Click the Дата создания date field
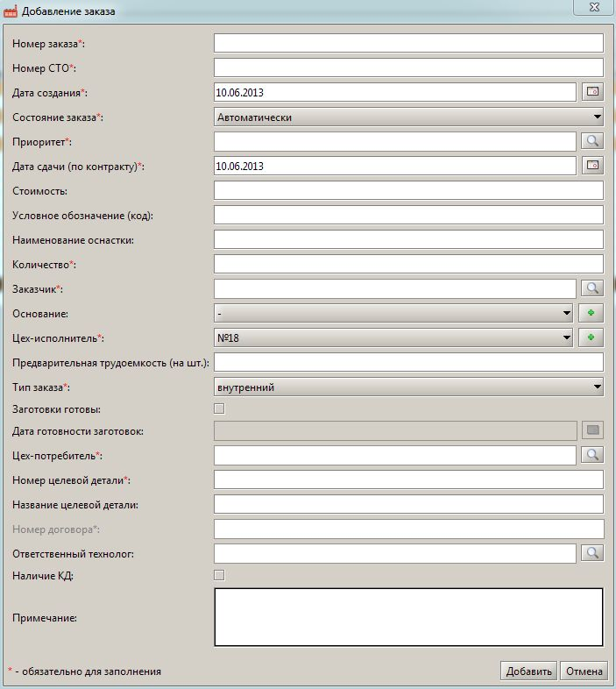The height and width of the screenshot is (689, 616). point(395,92)
